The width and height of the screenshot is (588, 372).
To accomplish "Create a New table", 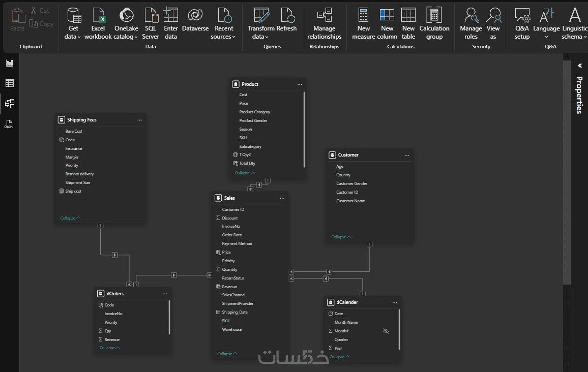I will coord(408,23).
